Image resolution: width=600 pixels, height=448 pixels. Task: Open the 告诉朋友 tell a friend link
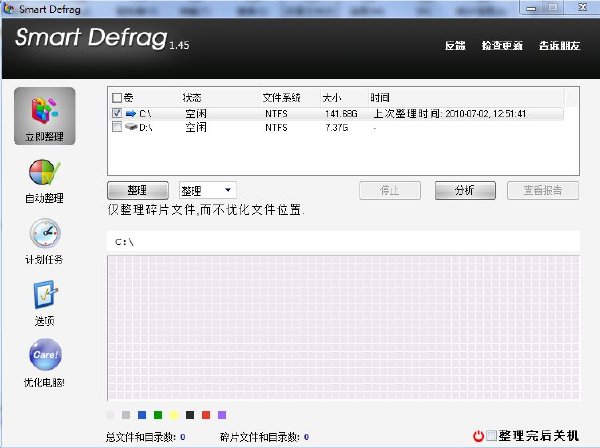point(559,46)
